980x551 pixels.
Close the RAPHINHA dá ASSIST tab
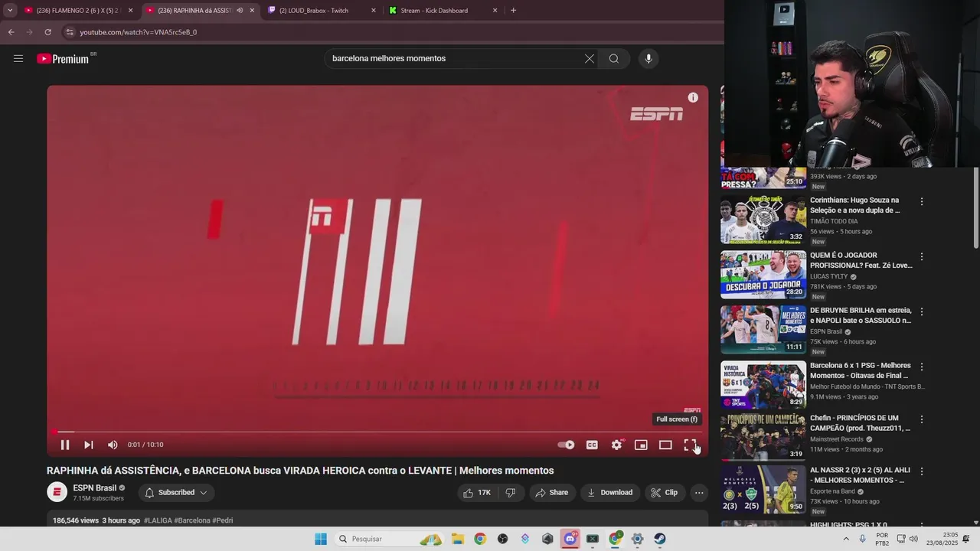tap(252, 11)
